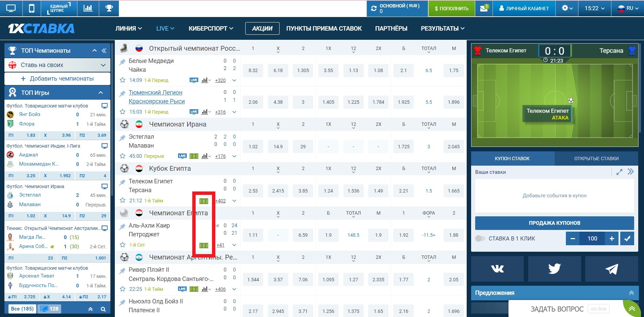Go to 1XСТАВКА logo home page

(x=41, y=29)
